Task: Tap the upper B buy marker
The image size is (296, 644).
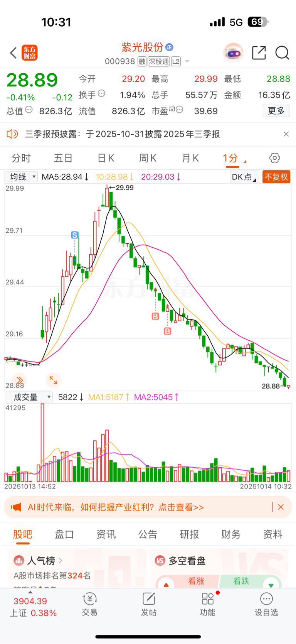Action: (x=155, y=316)
